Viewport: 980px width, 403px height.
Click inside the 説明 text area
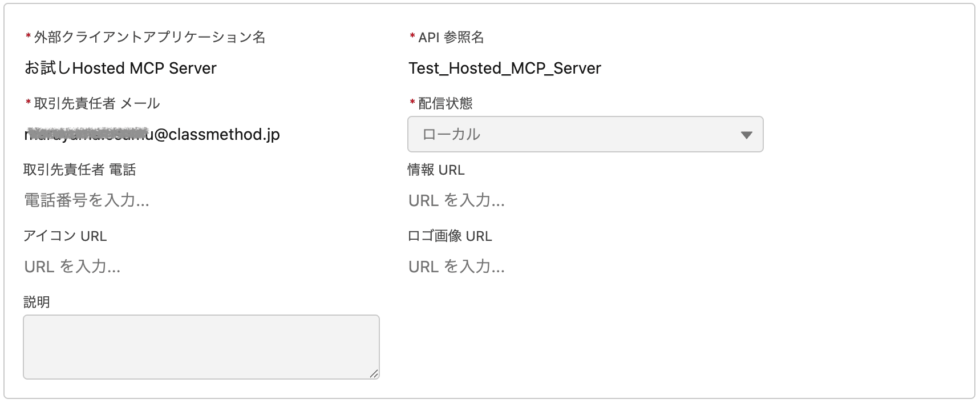(x=201, y=345)
